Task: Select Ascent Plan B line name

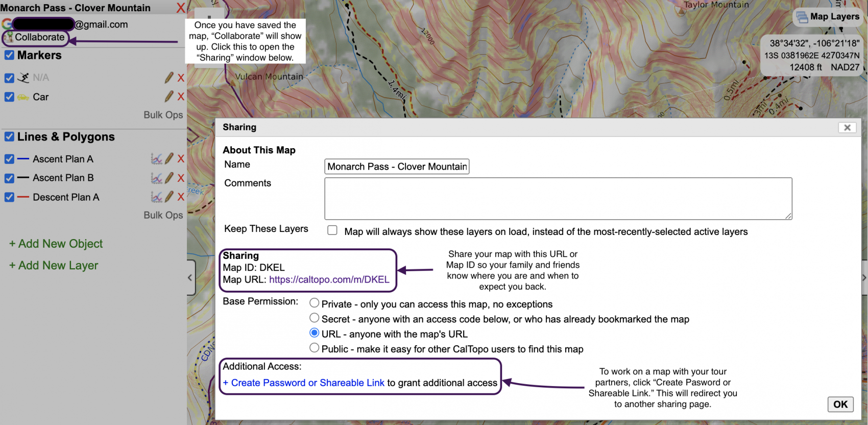Action: [63, 178]
